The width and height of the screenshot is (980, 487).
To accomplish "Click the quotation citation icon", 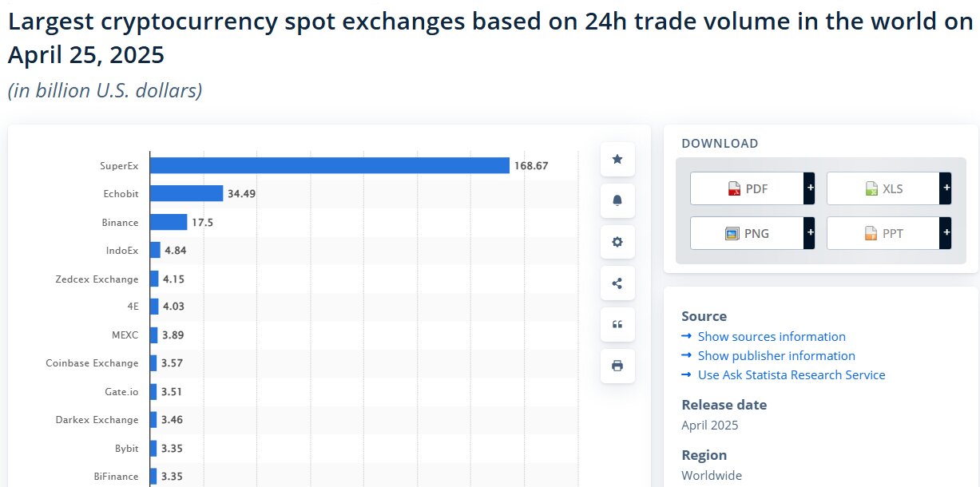I will (x=617, y=324).
